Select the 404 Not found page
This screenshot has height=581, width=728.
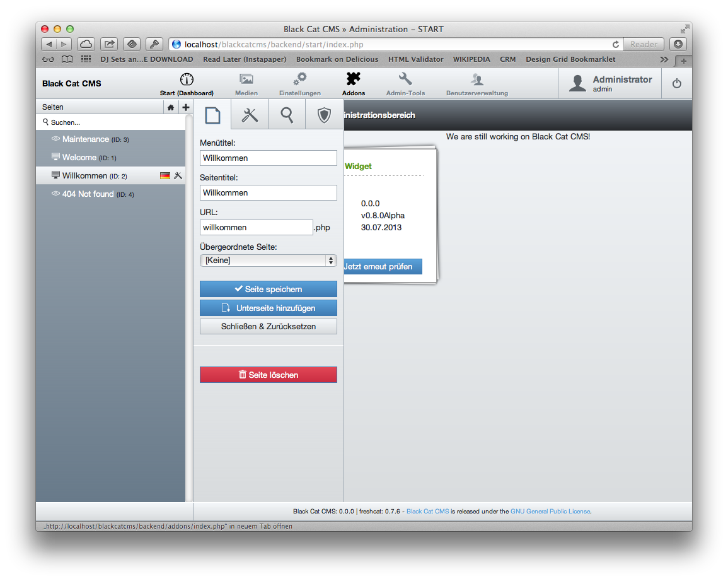pyautogui.click(x=111, y=194)
